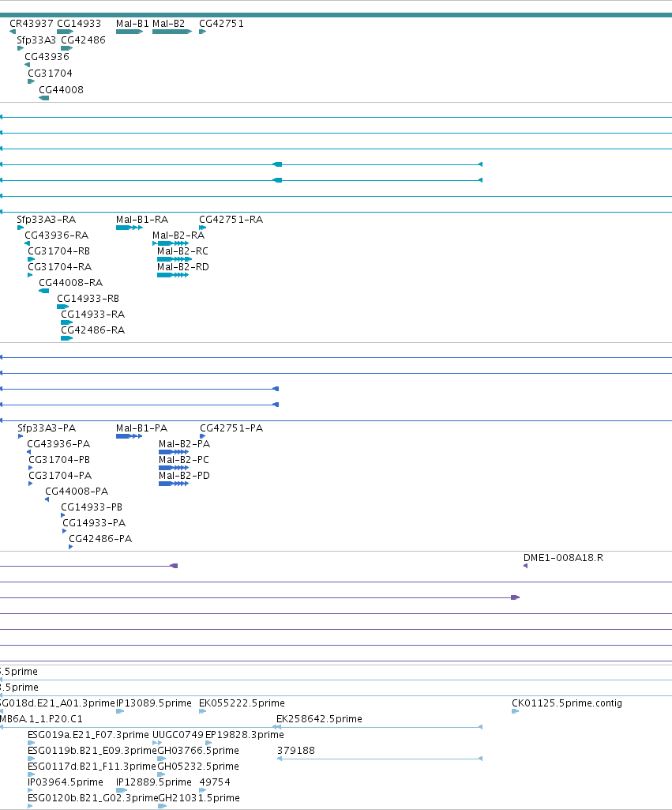The height and width of the screenshot is (810, 672).
Task: Select the 49754 feature label
Action: point(215,782)
